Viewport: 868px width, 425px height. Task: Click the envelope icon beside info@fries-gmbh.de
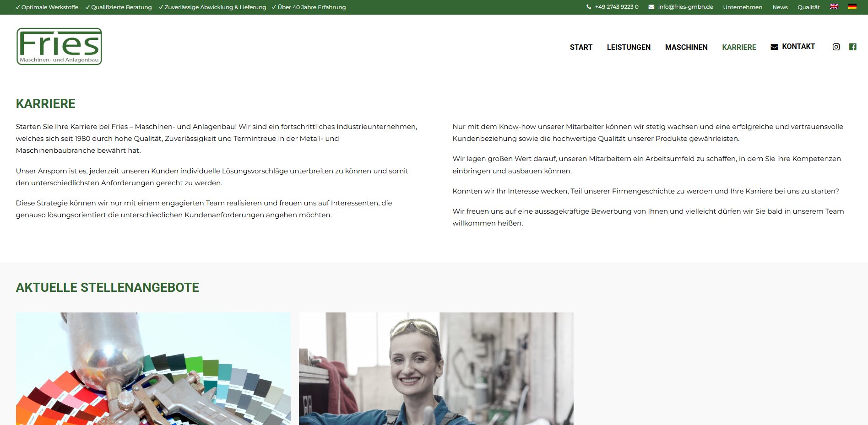[x=651, y=7]
